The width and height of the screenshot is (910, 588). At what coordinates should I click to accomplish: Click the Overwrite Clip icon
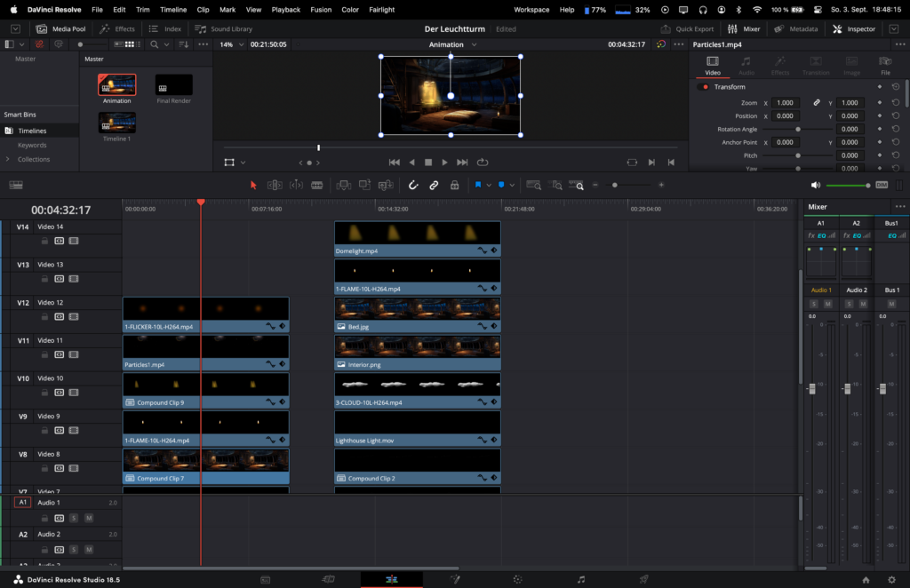pyautogui.click(x=364, y=185)
